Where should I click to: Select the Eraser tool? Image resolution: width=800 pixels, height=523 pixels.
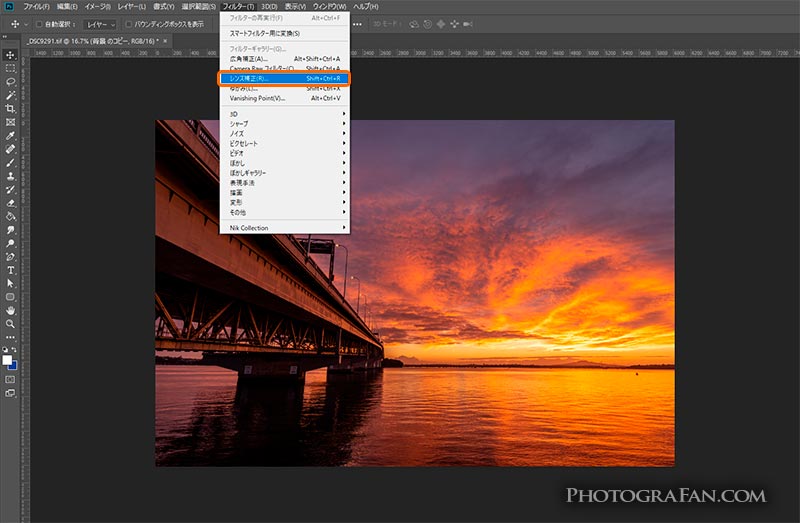[x=10, y=203]
